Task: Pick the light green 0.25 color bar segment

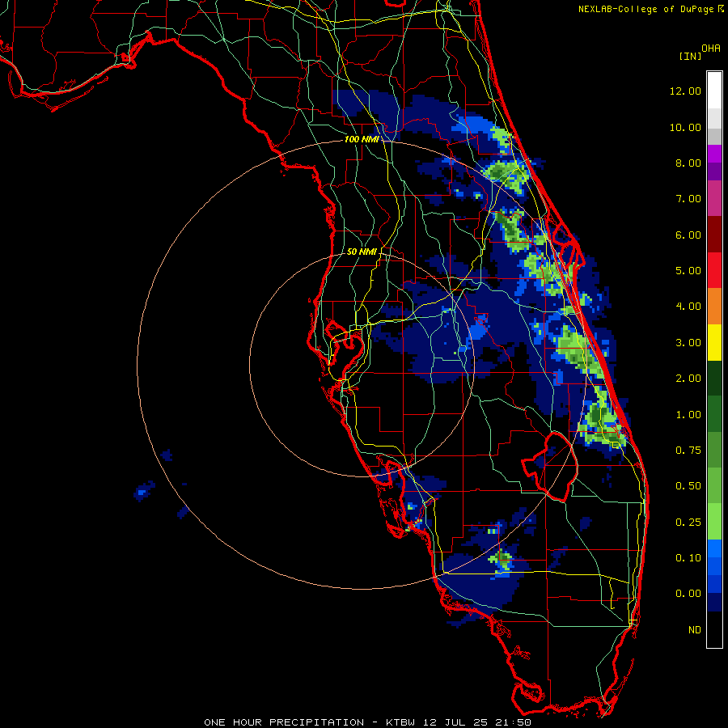Action: point(714,522)
